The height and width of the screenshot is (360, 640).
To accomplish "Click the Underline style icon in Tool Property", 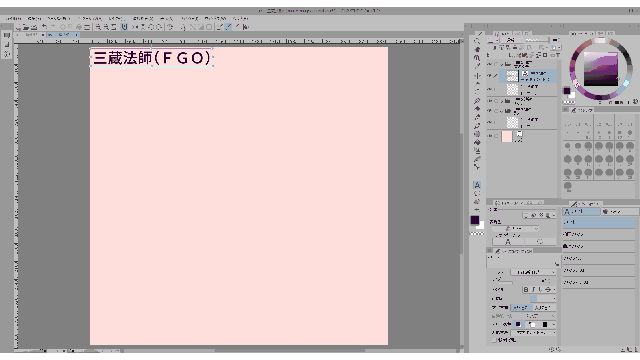I will [x=540, y=289].
